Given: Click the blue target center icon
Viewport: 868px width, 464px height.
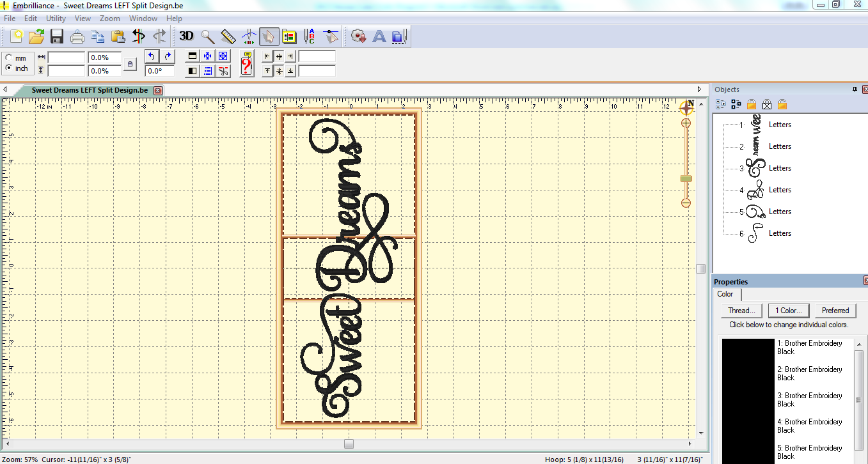Looking at the screenshot, I should click(x=223, y=56).
